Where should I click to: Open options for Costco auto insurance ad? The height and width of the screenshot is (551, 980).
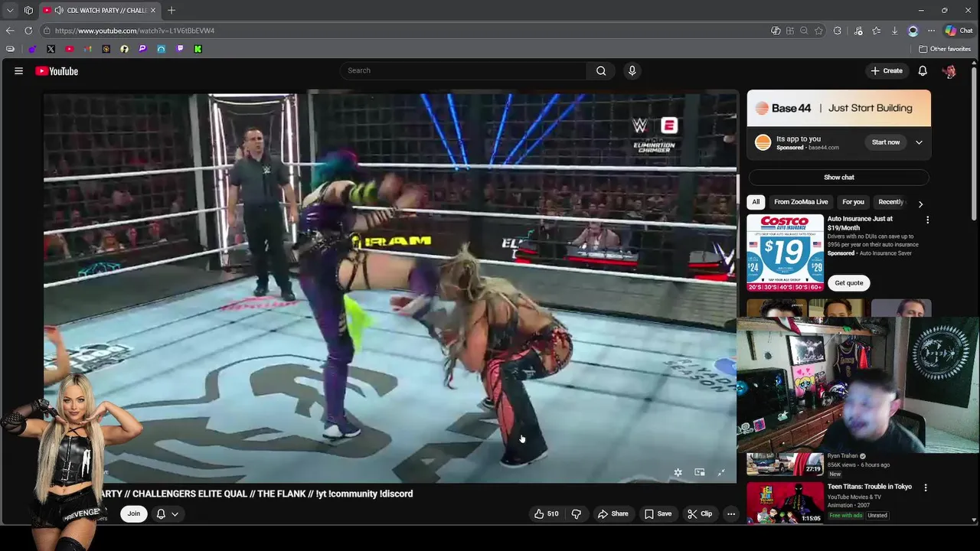927,220
